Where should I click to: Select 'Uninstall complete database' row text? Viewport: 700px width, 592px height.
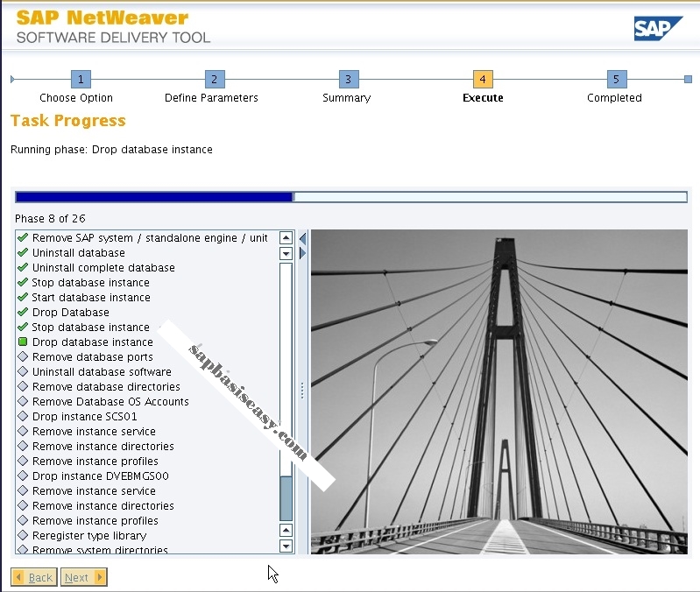[x=103, y=267]
